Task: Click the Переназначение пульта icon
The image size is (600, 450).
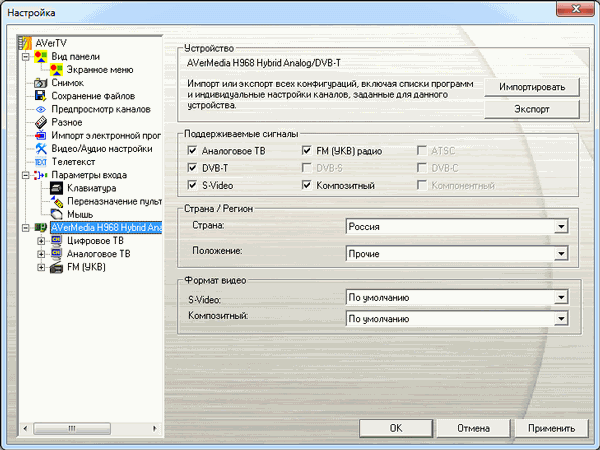Action: (x=57, y=201)
